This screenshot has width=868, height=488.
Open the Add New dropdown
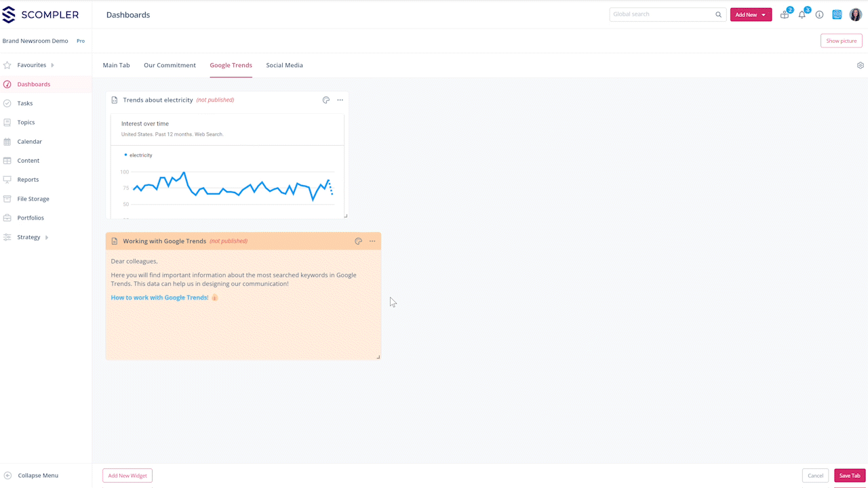751,15
